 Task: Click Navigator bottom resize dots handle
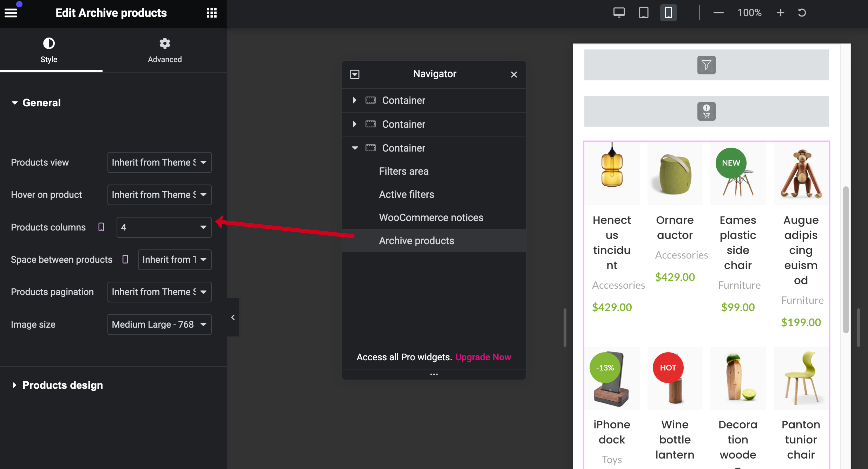tap(434, 374)
